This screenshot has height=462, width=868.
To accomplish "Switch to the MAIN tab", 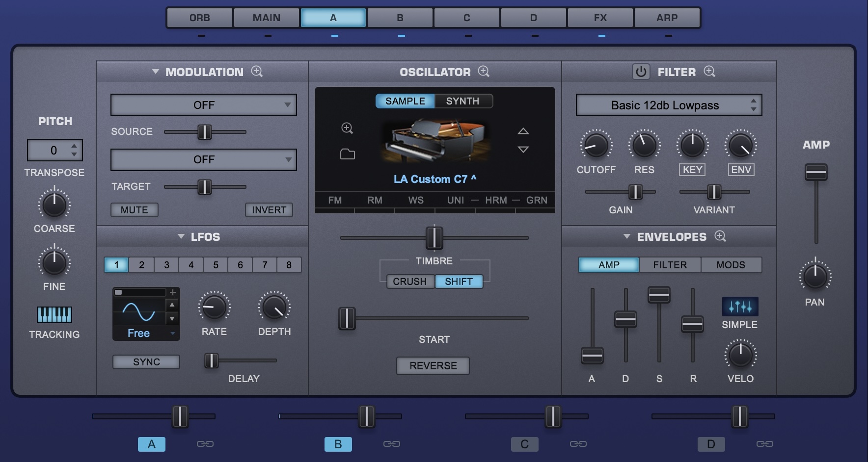I will click(267, 18).
